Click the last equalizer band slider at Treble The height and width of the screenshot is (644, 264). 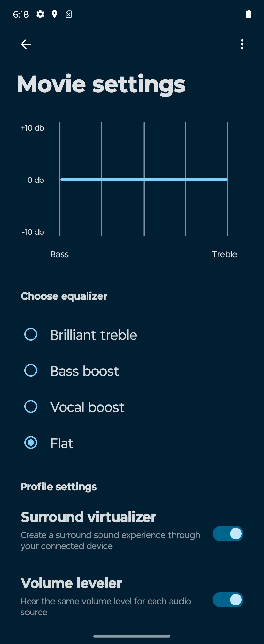(x=227, y=179)
